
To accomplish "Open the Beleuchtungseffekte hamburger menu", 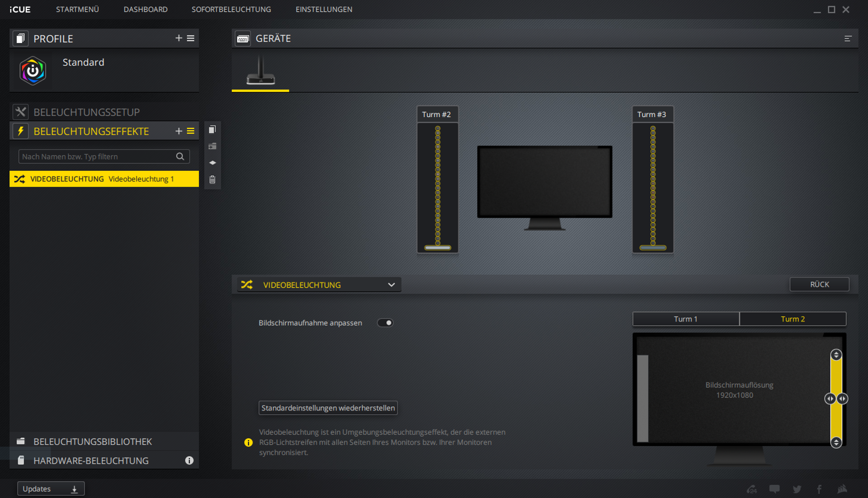I will (x=190, y=131).
